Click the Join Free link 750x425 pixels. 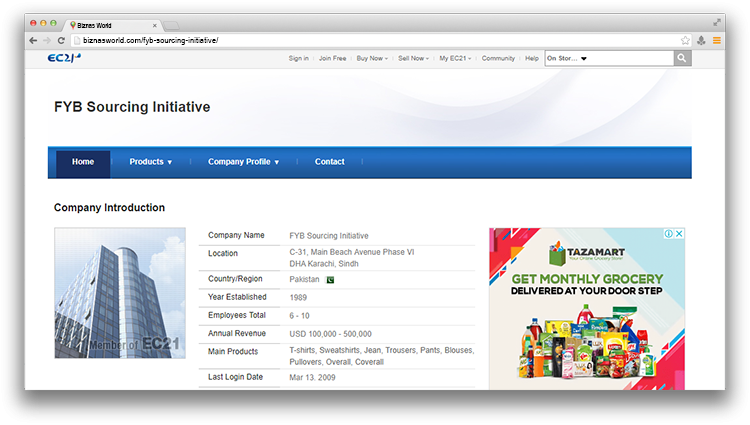tap(332, 59)
